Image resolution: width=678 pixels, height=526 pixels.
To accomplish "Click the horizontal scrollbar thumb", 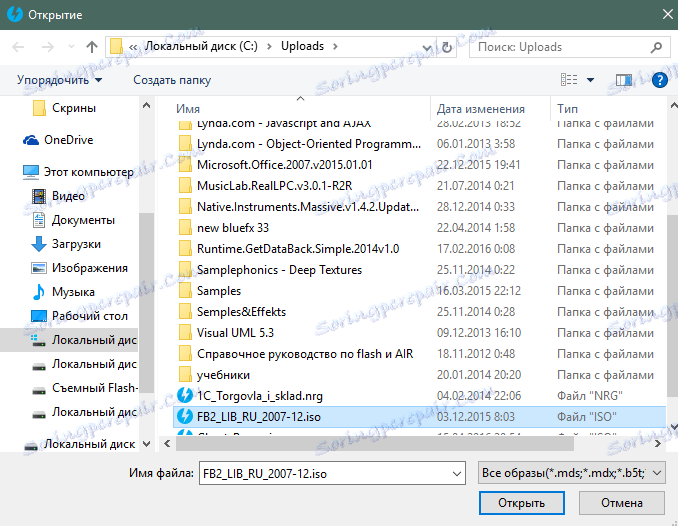I will click(374, 444).
